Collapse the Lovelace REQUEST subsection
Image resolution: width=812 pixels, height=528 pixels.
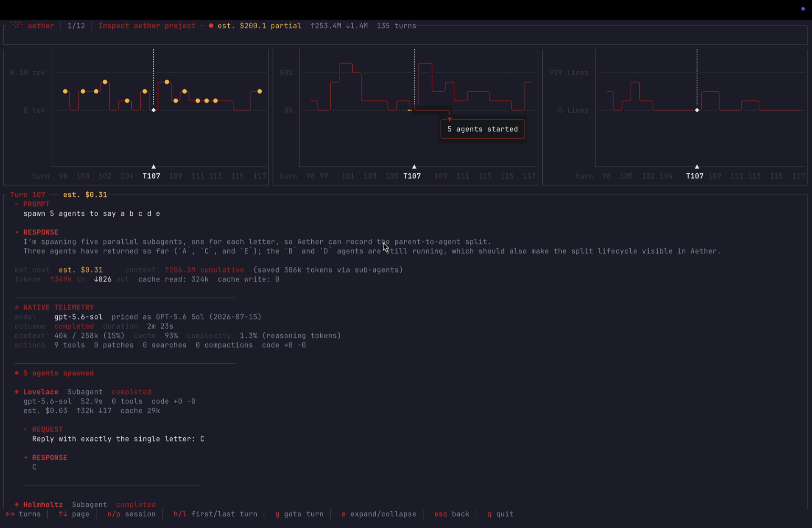click(26, 430)
